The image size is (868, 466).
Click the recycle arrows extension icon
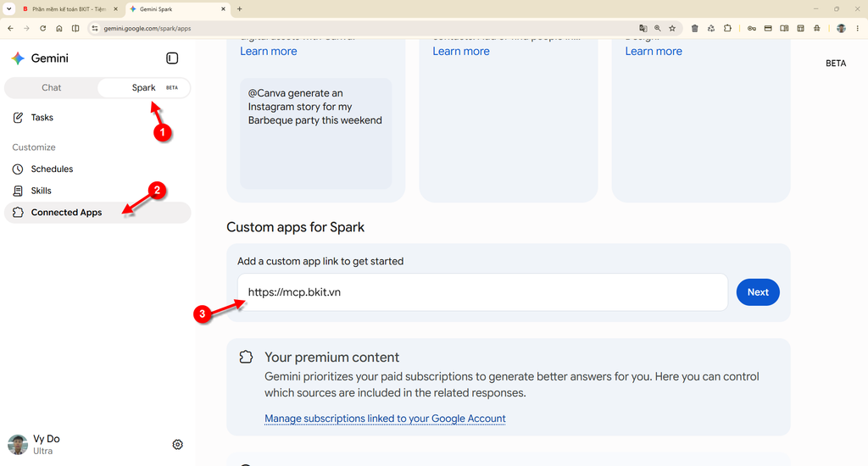(711, 28)
